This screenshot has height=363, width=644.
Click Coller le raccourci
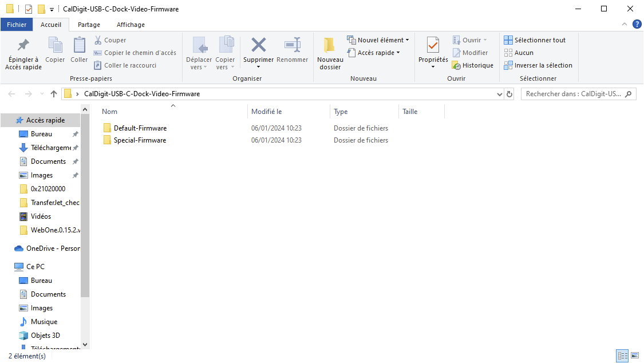125,65
